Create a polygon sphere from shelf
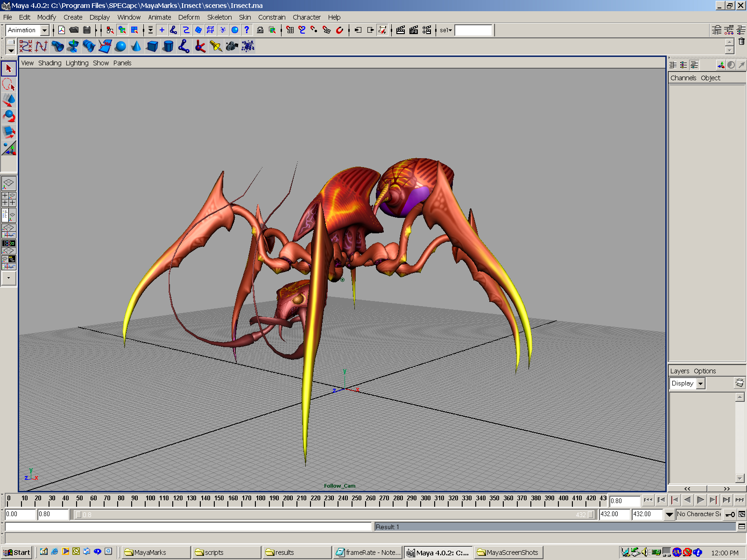The height and width of the screenshot is (560, 747). (120, 46)
